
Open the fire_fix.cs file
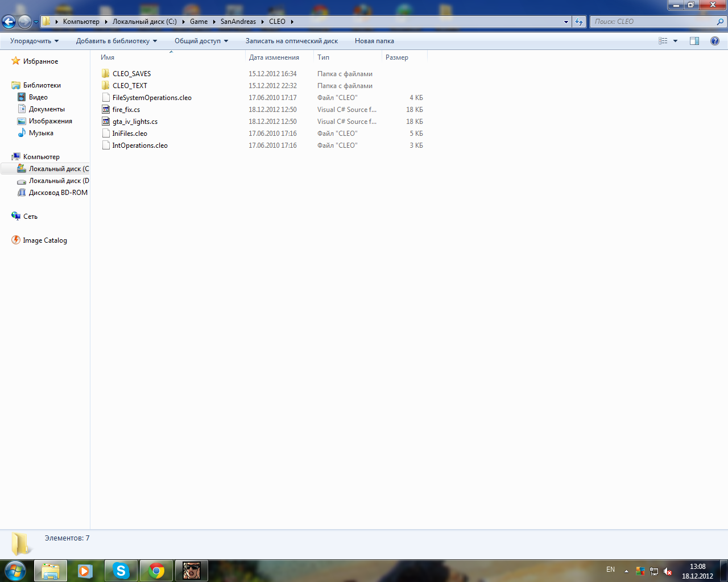click(x=126, y=110)
